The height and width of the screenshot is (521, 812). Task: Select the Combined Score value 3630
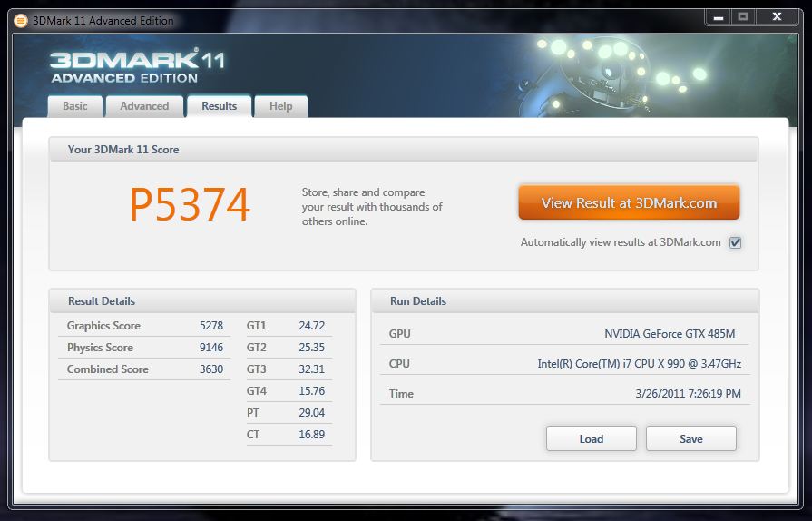pos(211,369)
